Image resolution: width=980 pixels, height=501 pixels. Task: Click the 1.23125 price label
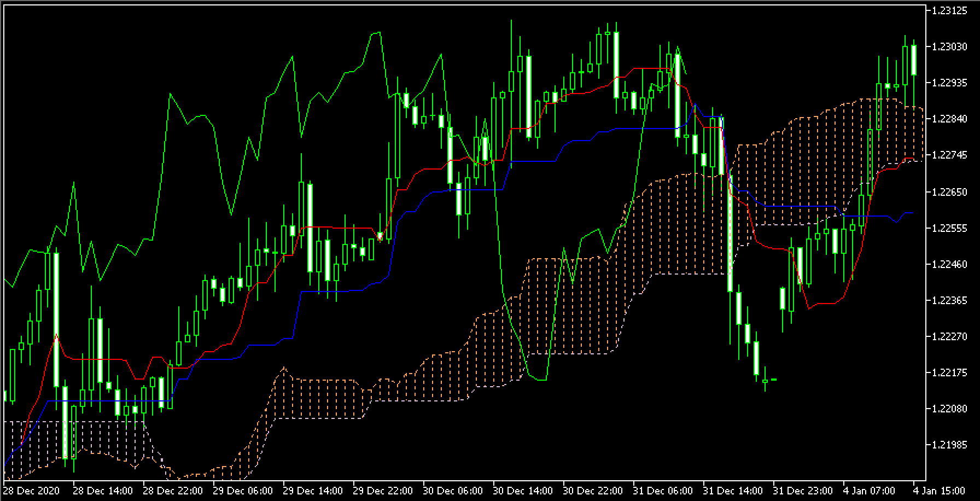point(949,11)
